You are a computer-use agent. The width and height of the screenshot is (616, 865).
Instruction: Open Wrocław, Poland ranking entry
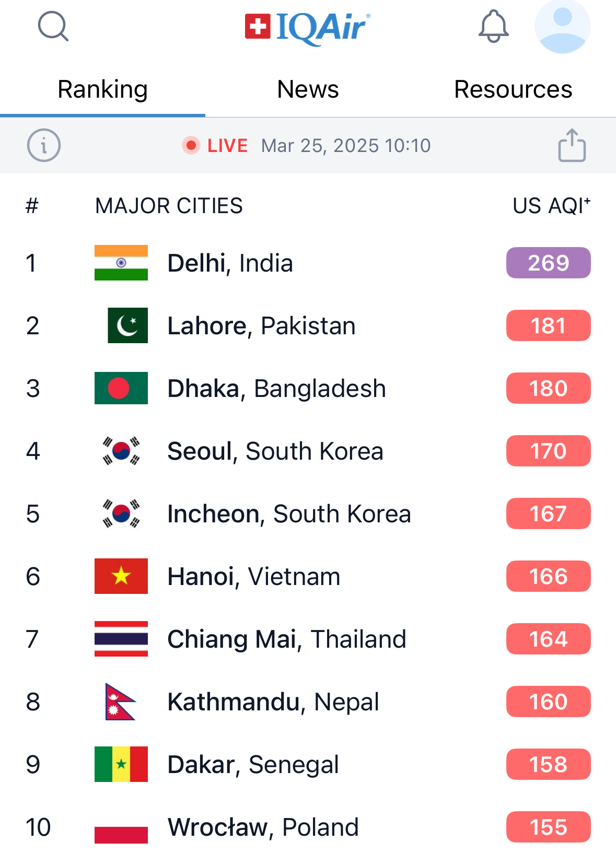(263, 827)
